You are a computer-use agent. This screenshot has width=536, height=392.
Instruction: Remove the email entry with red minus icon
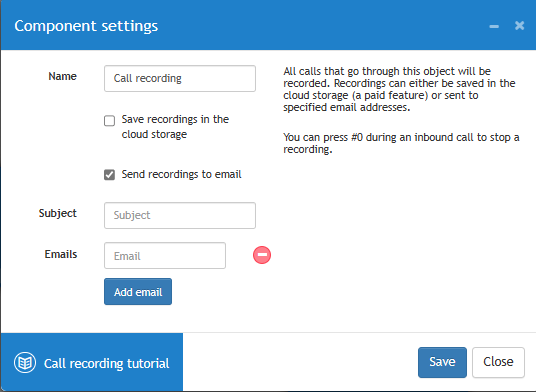click(262, 255)
